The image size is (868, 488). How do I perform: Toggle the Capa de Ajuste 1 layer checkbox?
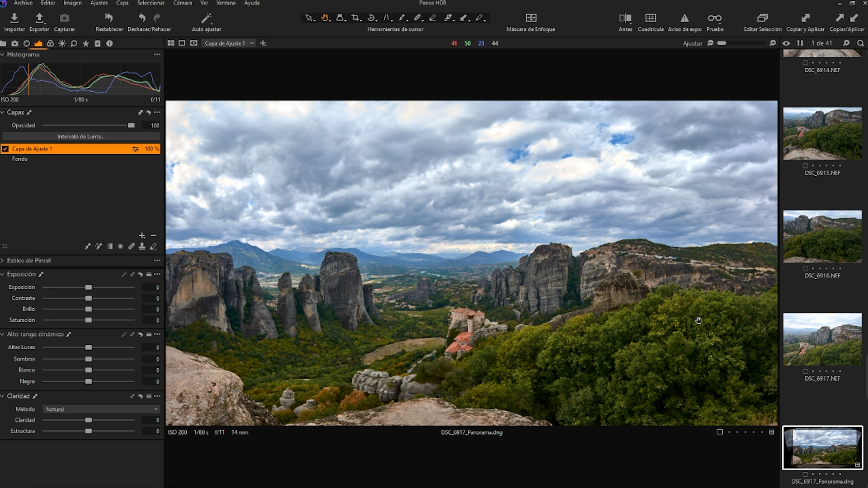point(5,148)
